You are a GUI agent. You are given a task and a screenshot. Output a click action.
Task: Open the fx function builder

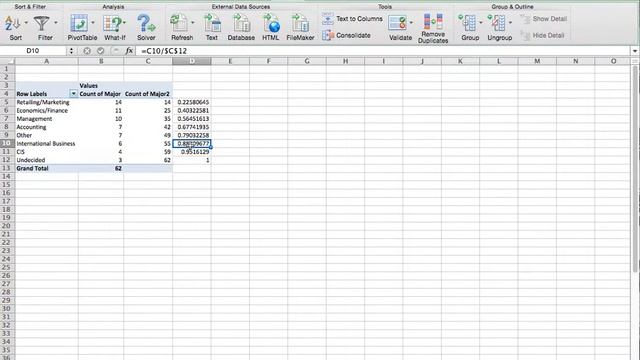tap(129, 51)
